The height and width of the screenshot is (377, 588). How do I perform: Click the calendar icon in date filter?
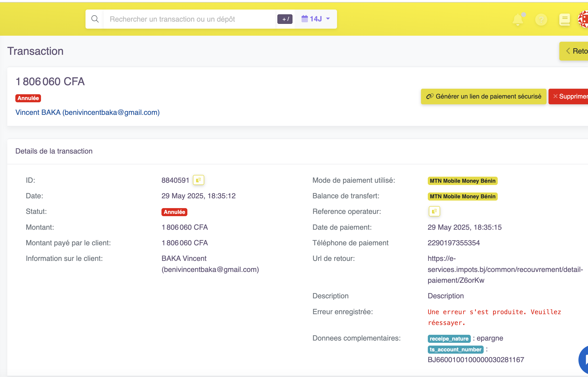pyautogui.click(x=305, y=19)
